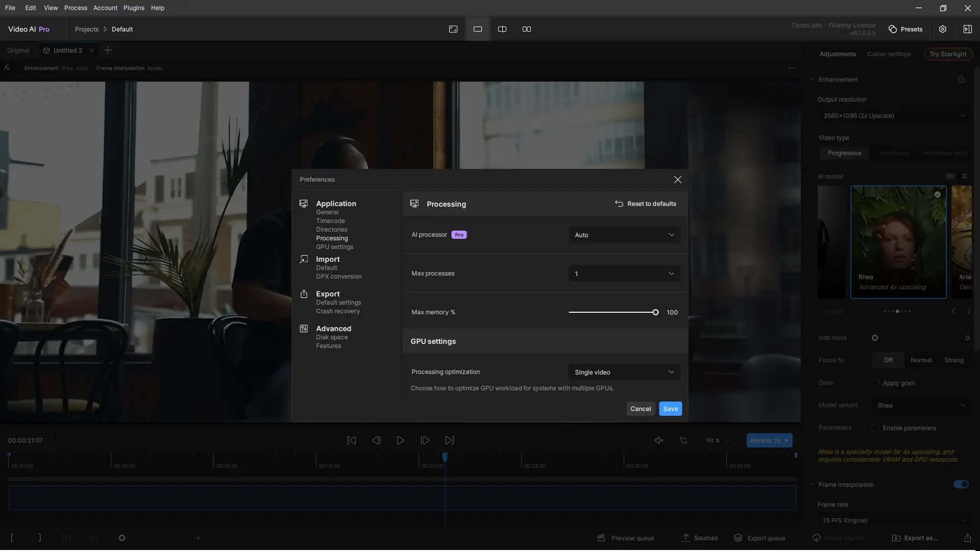The width and height of the screenshot is (980, 551).
Task: Open settings with the gear icon
Action: click(943, 29)
